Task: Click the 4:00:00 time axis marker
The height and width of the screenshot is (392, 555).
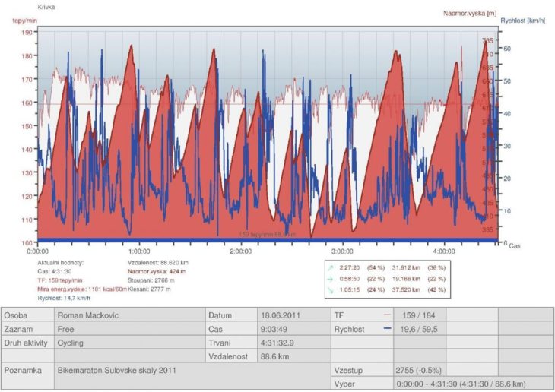Action: pos(444,250)
